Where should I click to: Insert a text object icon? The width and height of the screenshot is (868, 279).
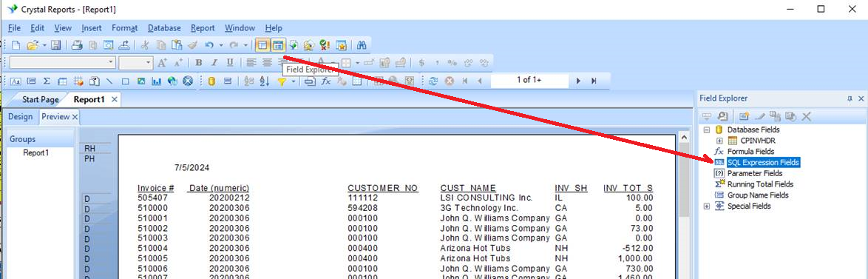16,81
